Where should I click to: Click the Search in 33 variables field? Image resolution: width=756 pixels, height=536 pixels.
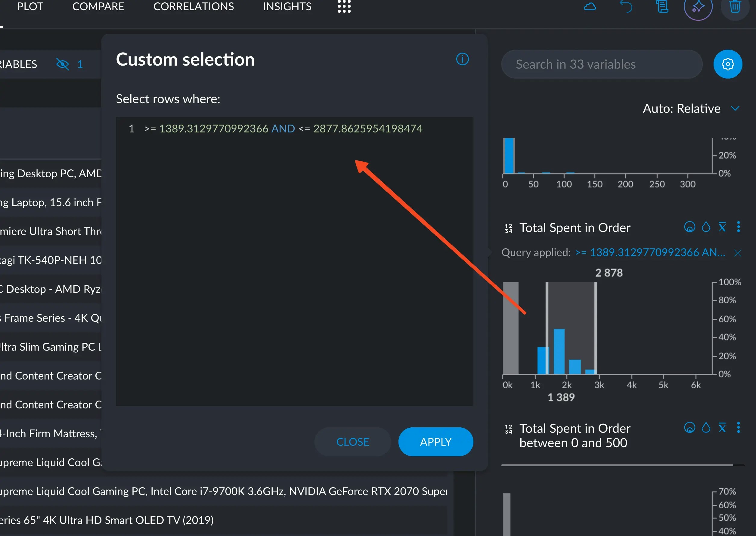[x=601, y=64]
